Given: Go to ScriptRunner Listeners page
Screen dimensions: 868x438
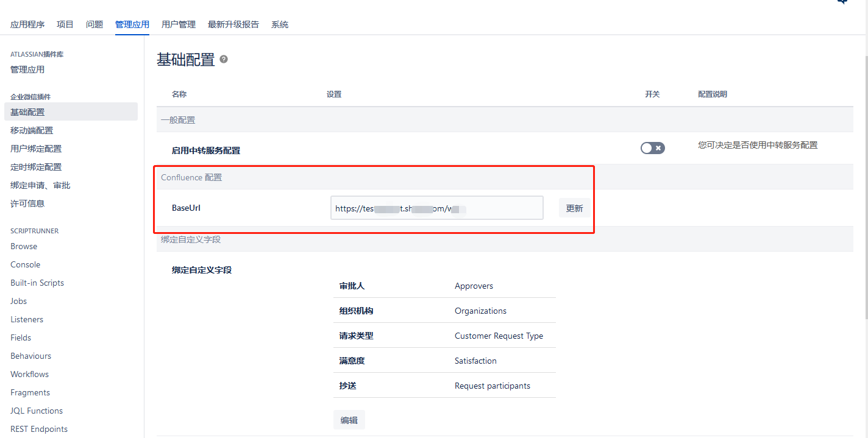Looking at the screenshot, I should pyautogui.click(x=27, y=319).
